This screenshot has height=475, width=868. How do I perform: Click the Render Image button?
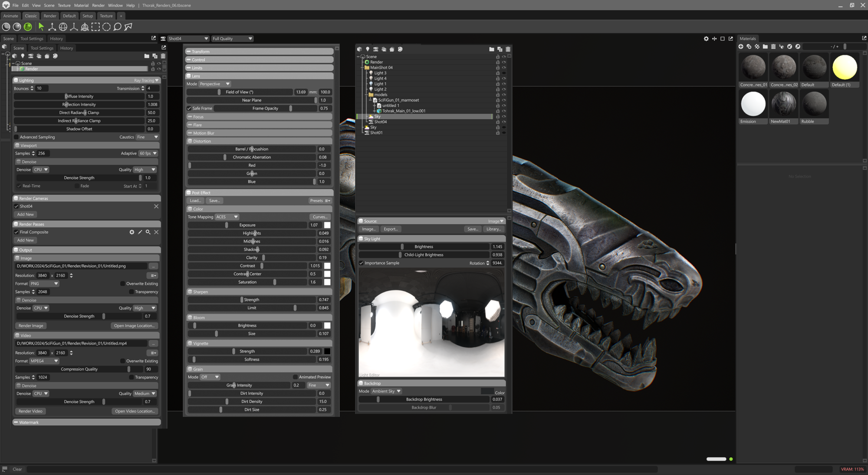coord(31,326)
